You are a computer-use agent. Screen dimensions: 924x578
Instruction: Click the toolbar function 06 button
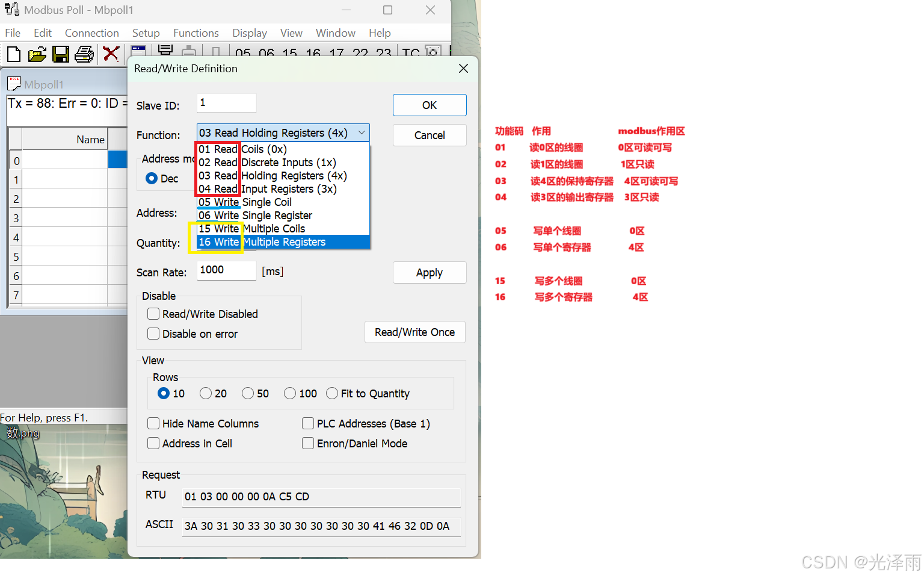266,53
